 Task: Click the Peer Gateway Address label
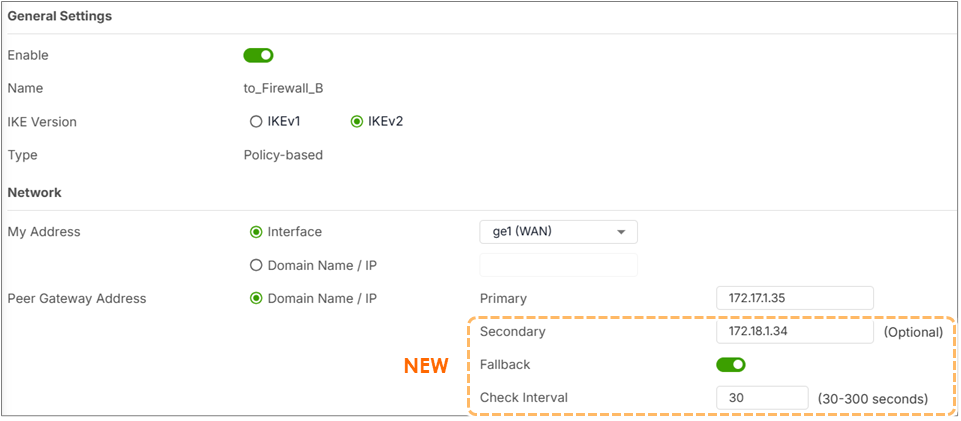coord(77,298)
